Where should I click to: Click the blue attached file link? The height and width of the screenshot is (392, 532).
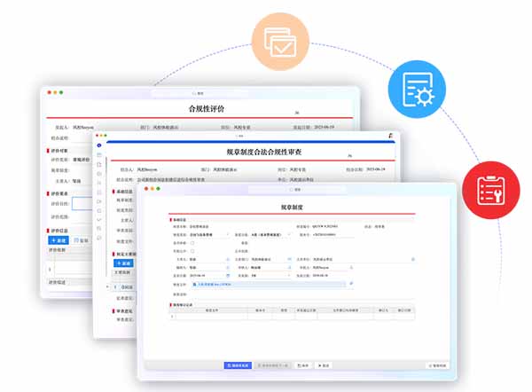pos(213,283)
